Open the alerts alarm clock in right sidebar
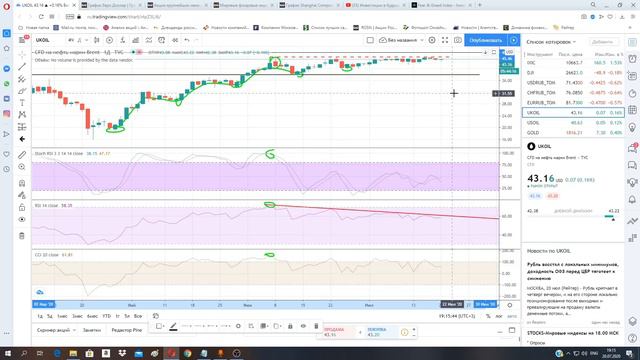640x360 pixels. point(632,59)
